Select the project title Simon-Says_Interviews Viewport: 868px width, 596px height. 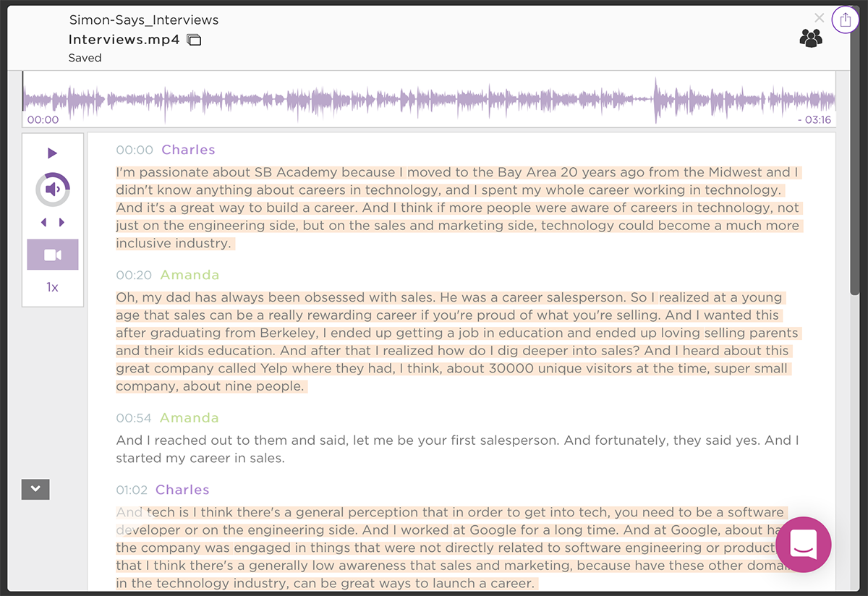point(143,20)
